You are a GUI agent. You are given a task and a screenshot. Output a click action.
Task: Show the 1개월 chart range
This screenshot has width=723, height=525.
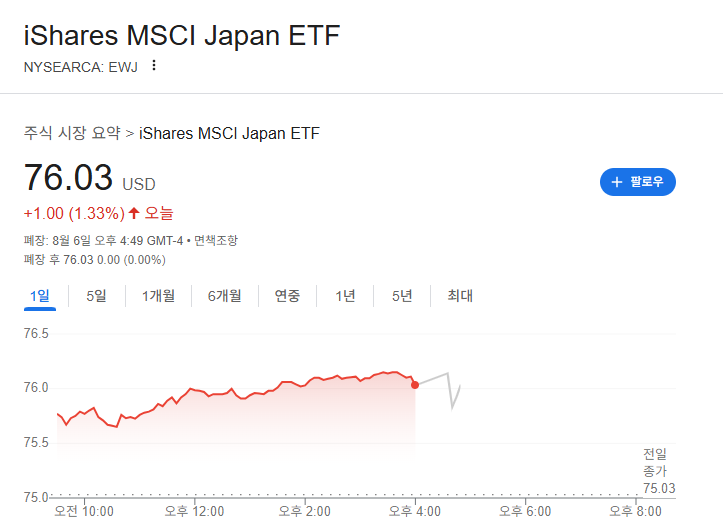tap(158, 296)
